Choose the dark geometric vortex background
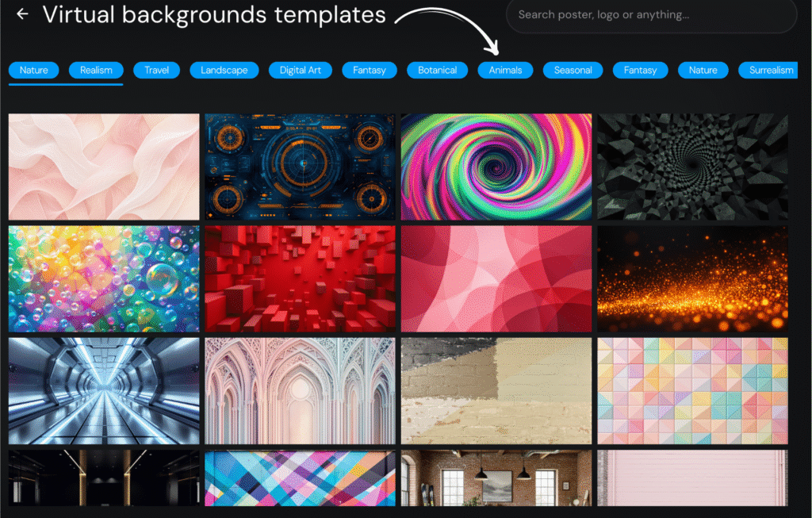 (692, 167)
